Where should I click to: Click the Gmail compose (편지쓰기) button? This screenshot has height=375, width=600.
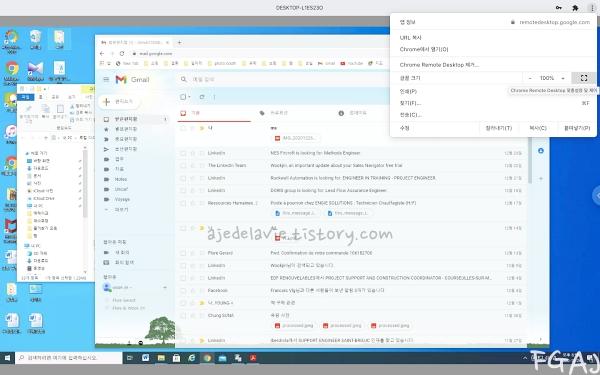pos(119,101)
